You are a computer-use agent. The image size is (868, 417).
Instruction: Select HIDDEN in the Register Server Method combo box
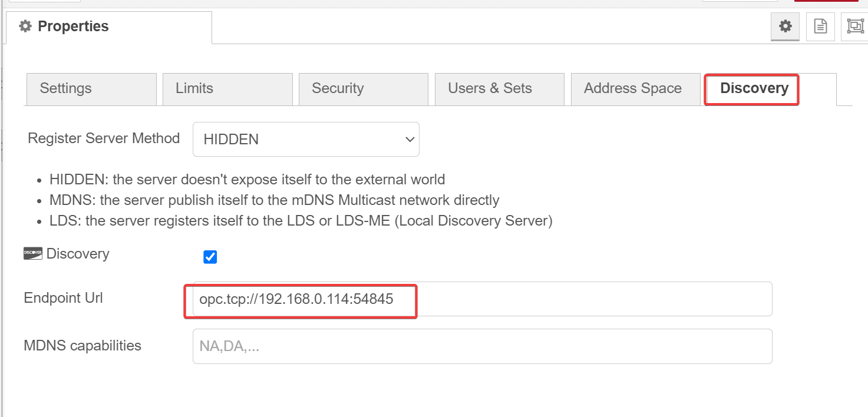click(265, 139)
